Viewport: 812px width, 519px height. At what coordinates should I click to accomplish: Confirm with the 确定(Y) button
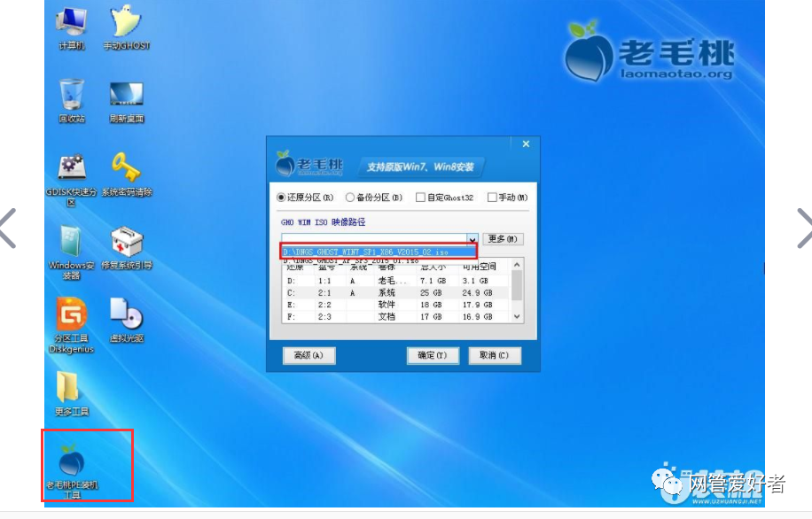pos(433,355)
